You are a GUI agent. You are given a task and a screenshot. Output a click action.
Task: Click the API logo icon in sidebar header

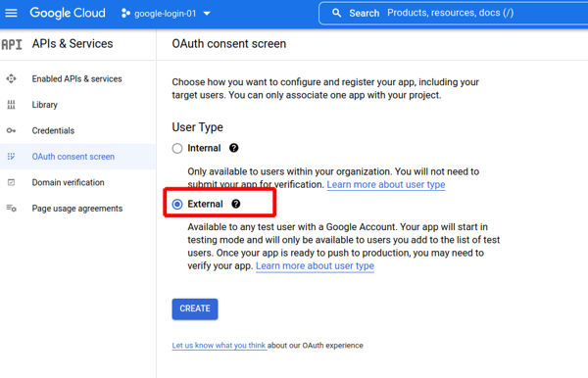coord(12,45)
